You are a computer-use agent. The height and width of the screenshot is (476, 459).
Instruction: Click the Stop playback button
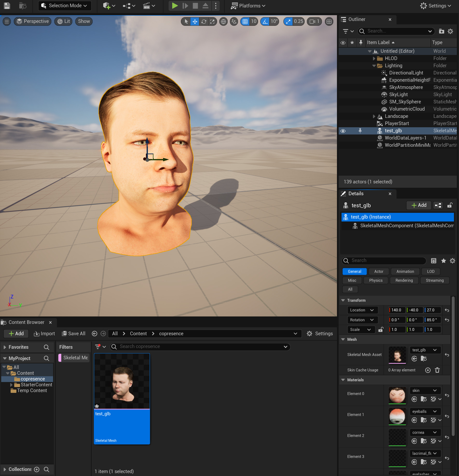[x=195, y=6]
